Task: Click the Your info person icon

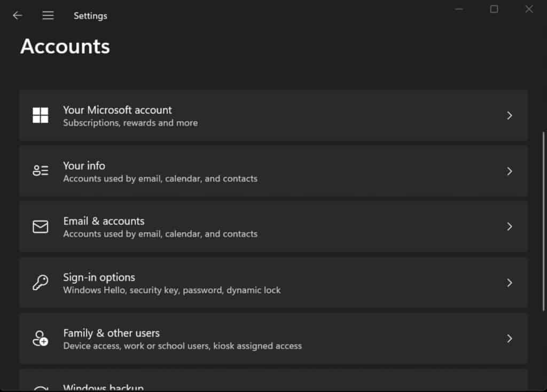Action: pyautogui.click(x=40, y=170)
